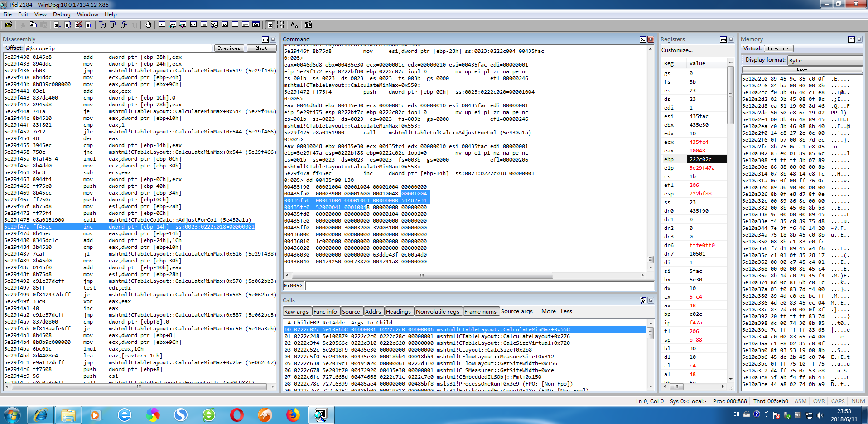Open the Watch window via toolbar icon

(x=173, y=24)
